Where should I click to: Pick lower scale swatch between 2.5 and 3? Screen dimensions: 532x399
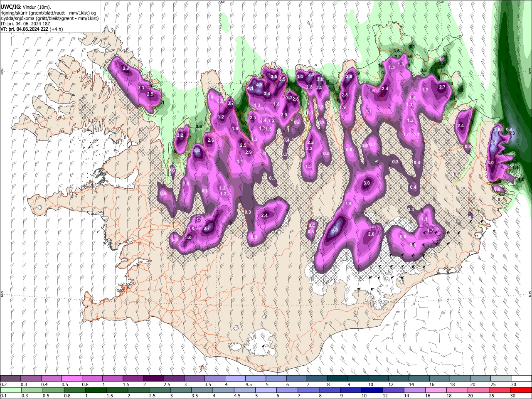(x=159, y=390)
